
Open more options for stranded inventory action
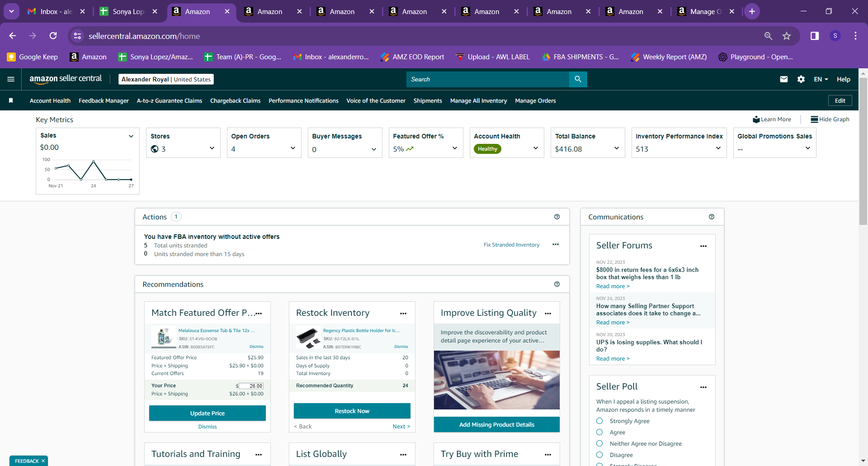tap(556, 245)
